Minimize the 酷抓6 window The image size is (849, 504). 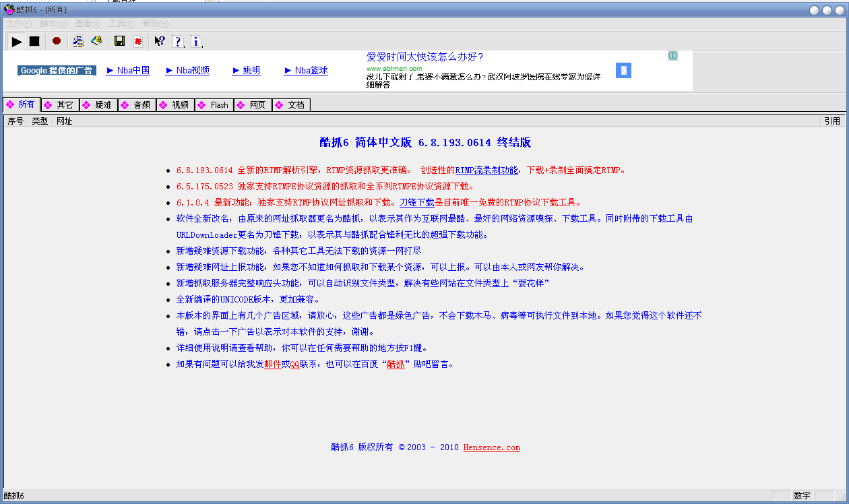pyautogui.click(x=813, y=10)
